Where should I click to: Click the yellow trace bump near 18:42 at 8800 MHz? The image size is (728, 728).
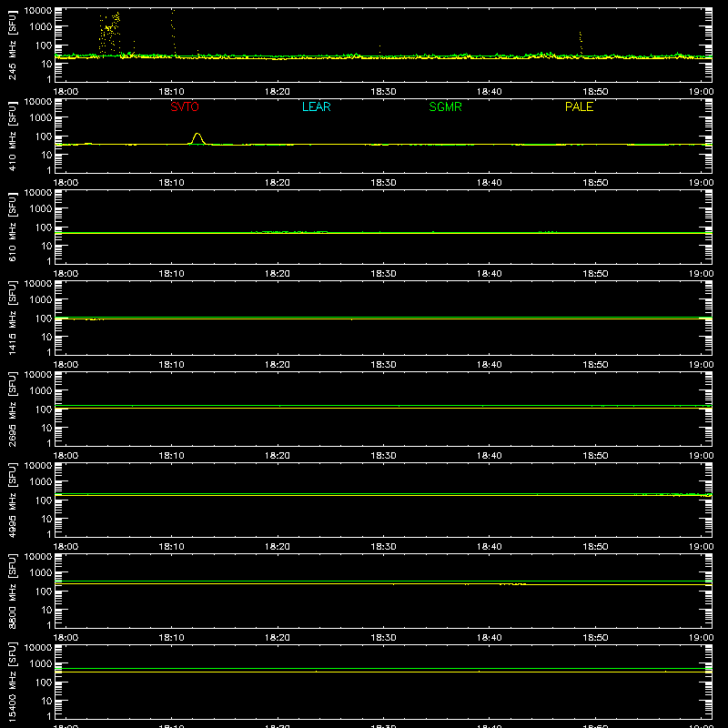tap(512, 584)
